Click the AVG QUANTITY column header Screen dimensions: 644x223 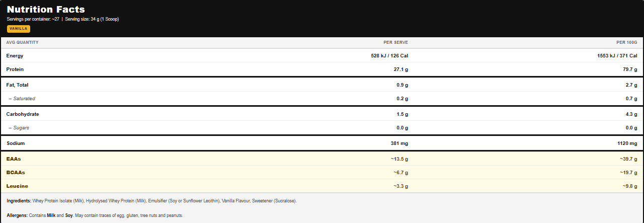pyautogui.click(x=22, y=42)
